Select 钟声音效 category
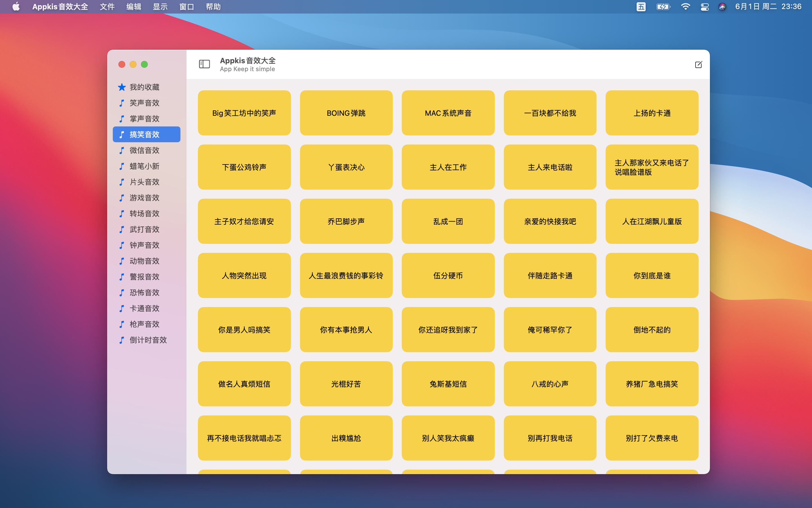Viewport: 812px width, 508px height. coord(147,245)
